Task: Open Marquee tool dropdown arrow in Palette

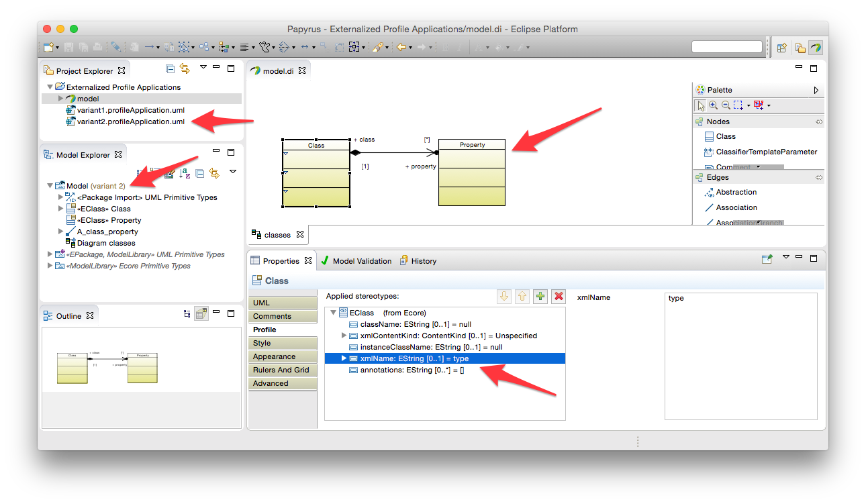Action: (749, 106)
